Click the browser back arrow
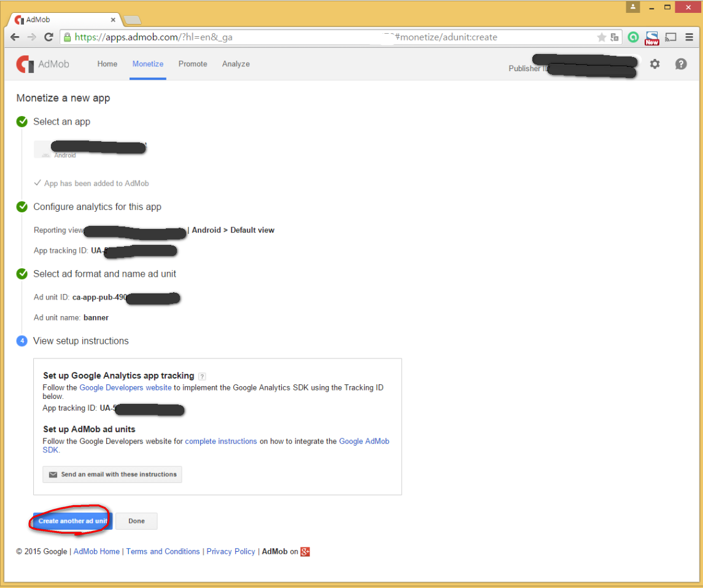Screen dimensions: 703x588 pos(15,37)
